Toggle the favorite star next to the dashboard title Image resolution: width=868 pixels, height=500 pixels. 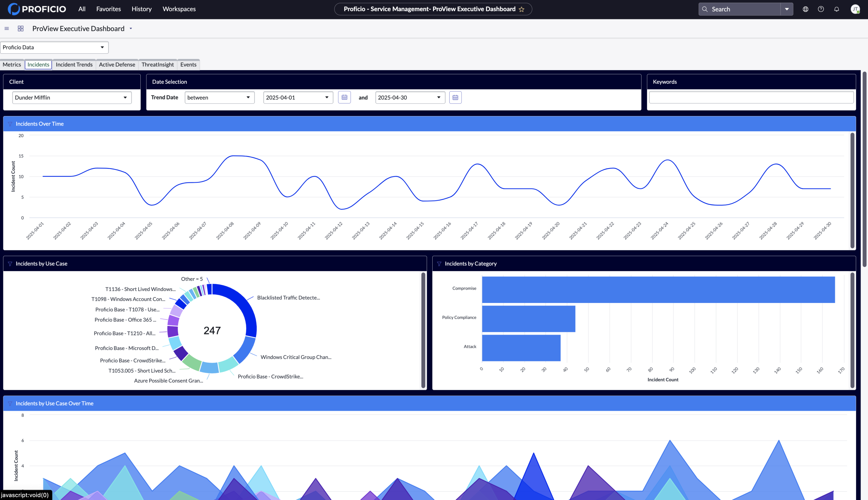[522, 9]
